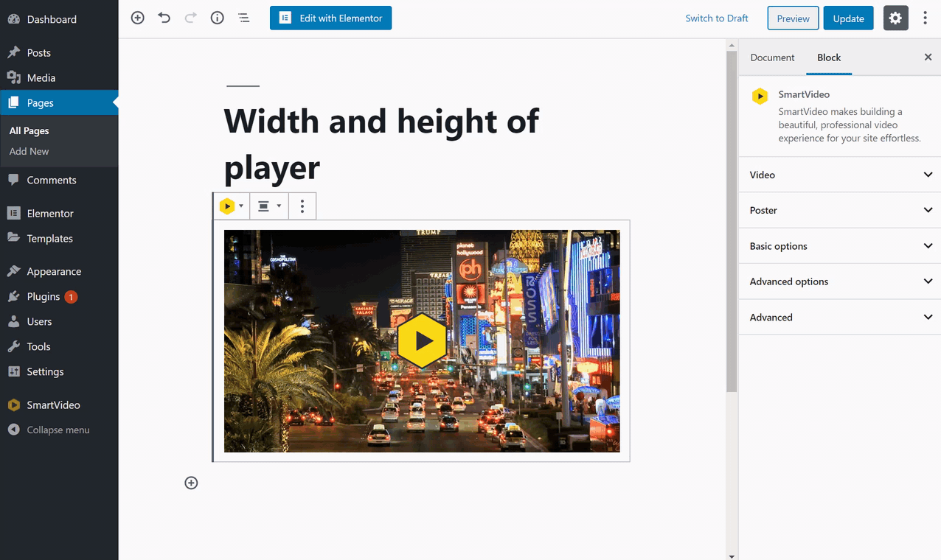Go to Posts in the admin menu
Screen dimensions: 941x560
click(x=59, y=53)
